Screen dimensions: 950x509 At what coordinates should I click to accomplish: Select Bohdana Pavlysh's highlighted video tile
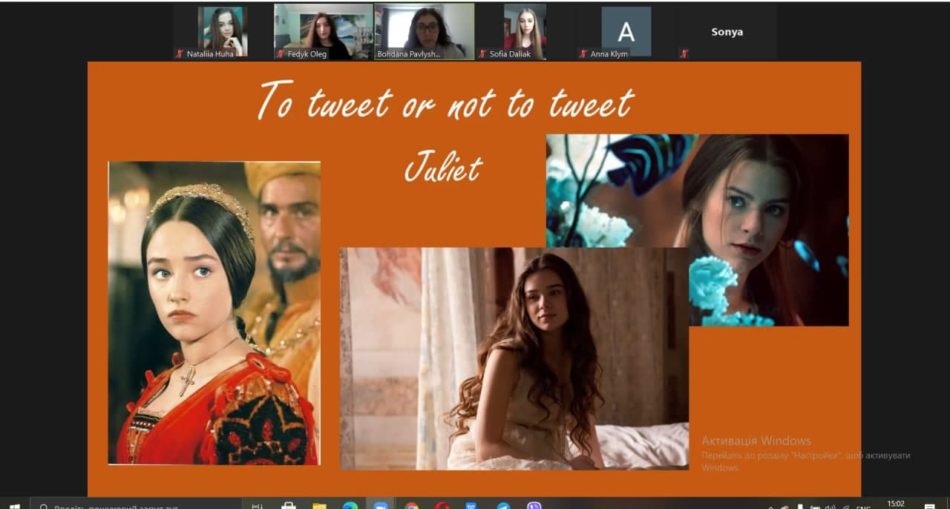[424, 31]
